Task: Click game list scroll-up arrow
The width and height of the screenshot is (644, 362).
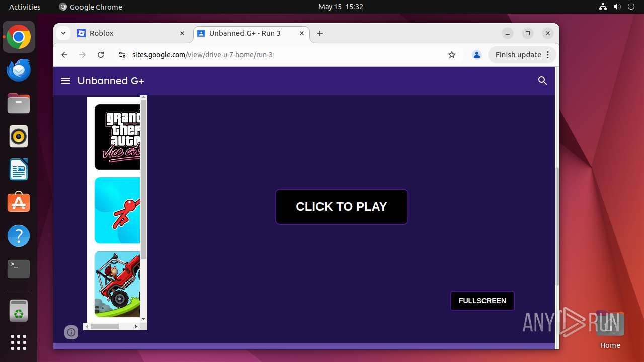Action: [x=143, y=97]
